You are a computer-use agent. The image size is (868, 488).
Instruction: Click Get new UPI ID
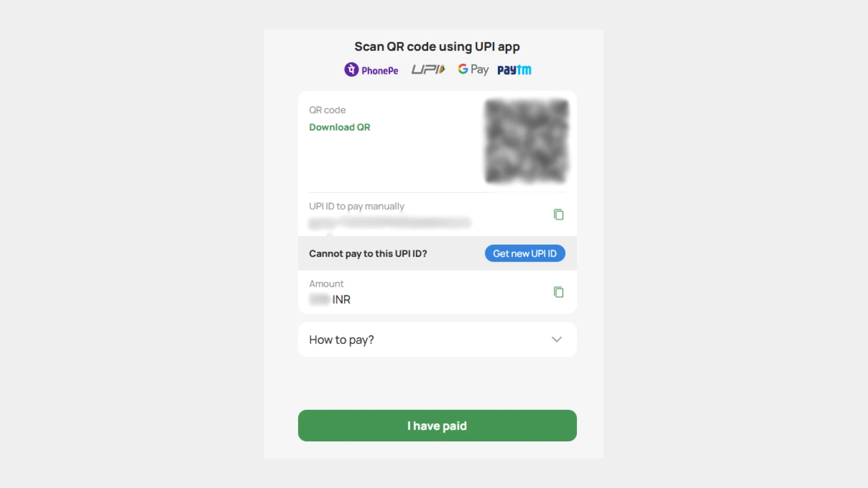[x=524, y=253]
